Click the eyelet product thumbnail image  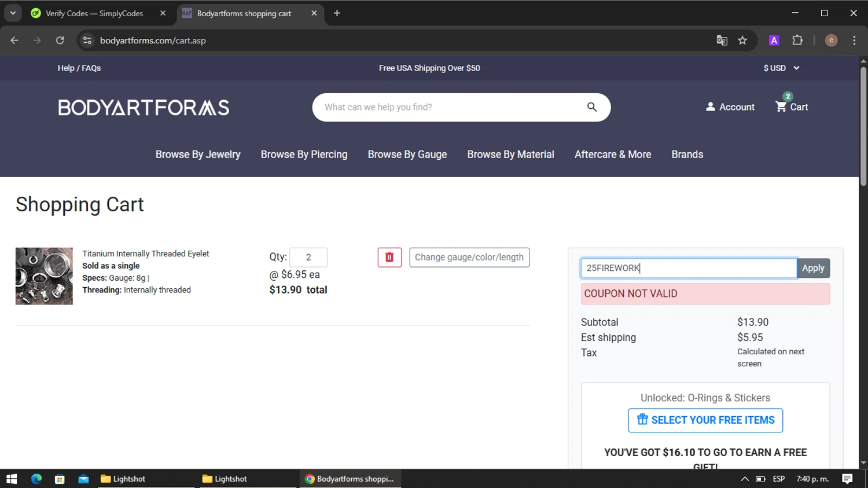point(44,276)
